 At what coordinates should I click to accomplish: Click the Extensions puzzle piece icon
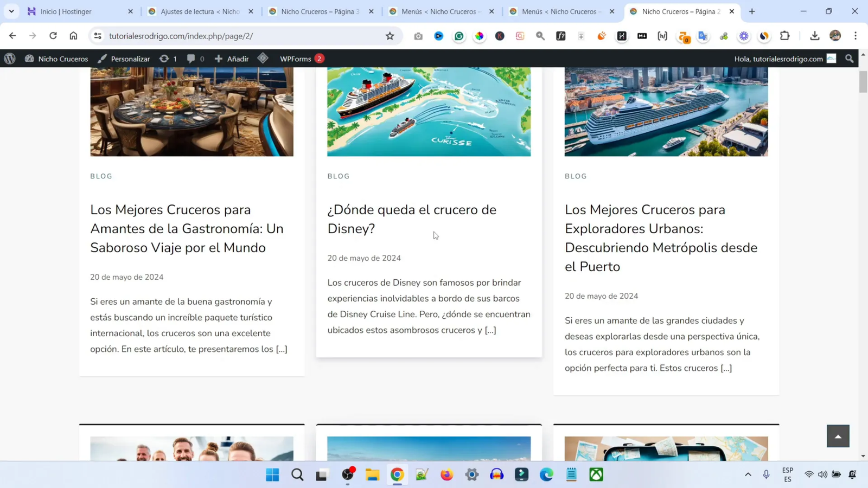pyautogui.click(x=784, y=36)
